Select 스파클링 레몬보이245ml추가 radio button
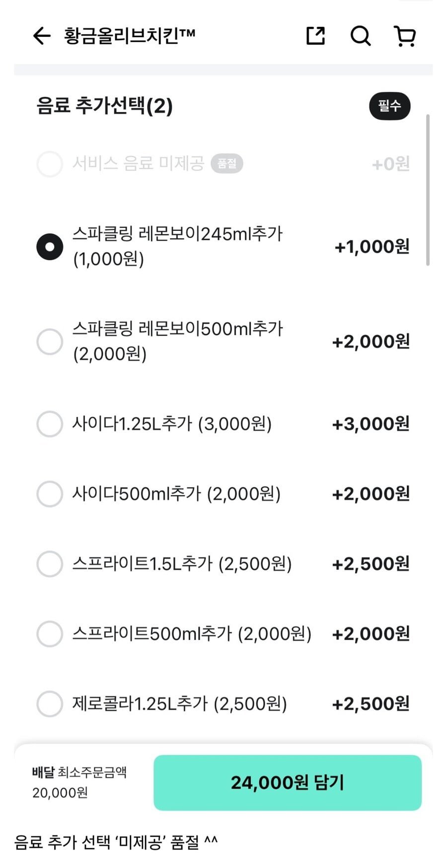Image resolution: width=447 pixels, height=868 pixels. point(50,247)
